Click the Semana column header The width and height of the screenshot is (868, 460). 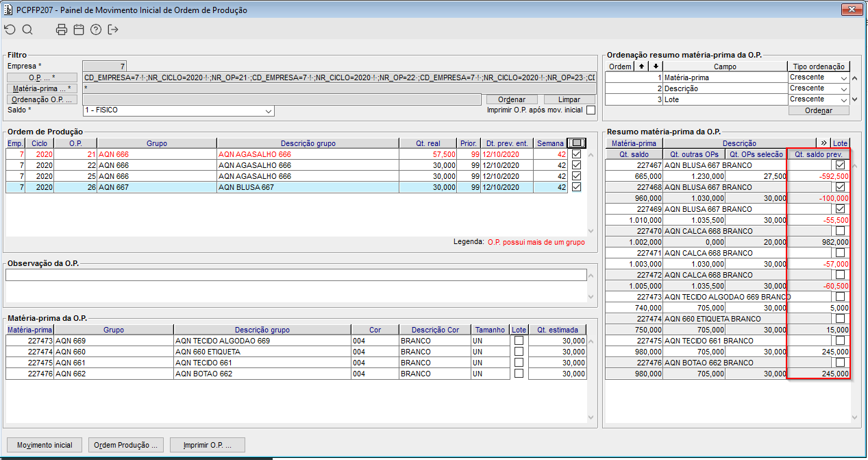coord(551,143)
